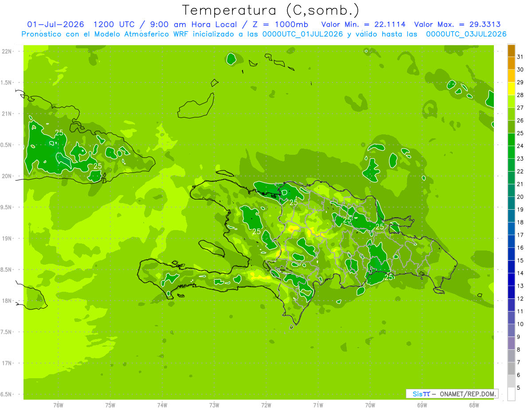
Task: Click the 22N latitude axis label
Action: (x=7, y=51)
